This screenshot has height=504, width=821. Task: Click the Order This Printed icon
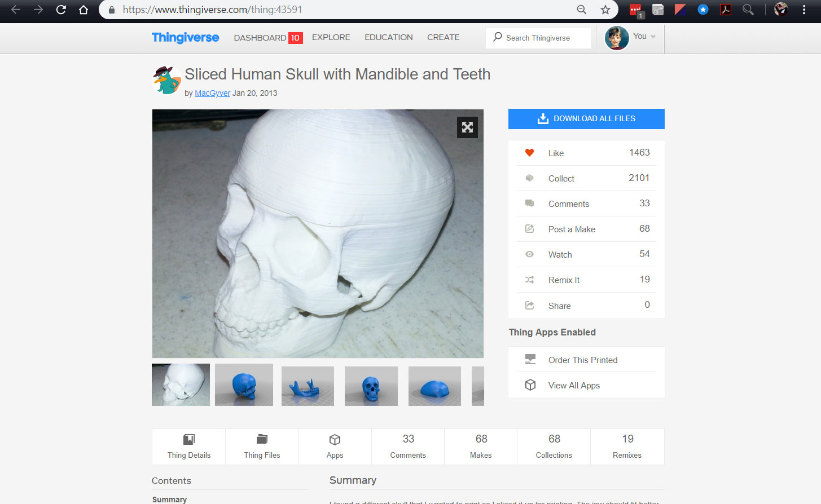tap(530, 360)
